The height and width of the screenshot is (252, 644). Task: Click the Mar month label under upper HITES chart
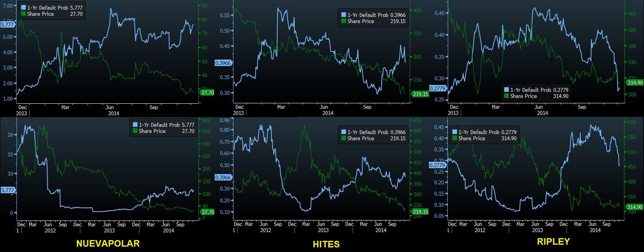pos(281,107)
